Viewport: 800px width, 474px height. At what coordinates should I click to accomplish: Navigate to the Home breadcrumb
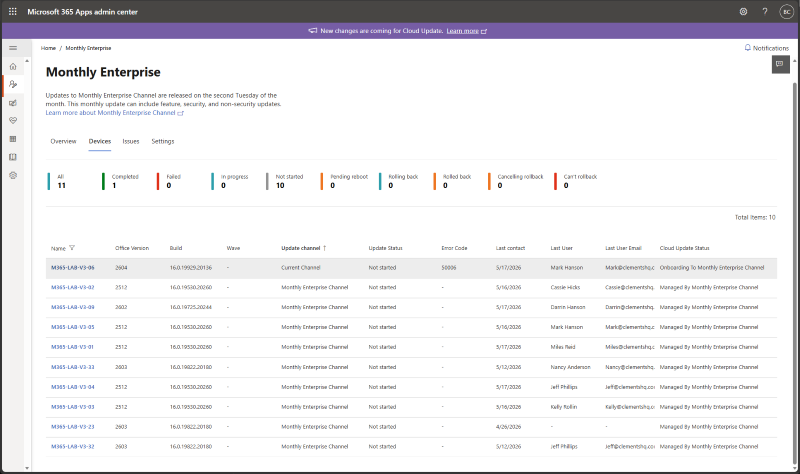pyautogui.click(x=48, y=48)
